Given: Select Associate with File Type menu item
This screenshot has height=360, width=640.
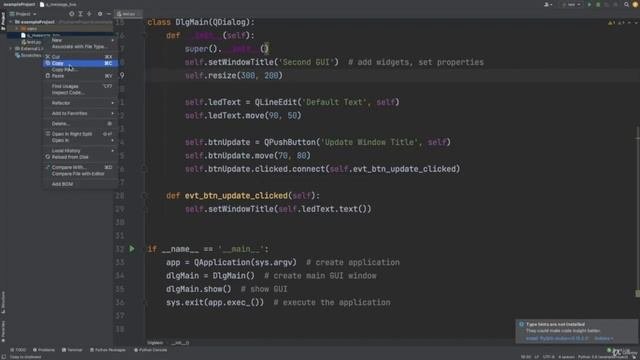Looking at the screenshot, I should 80,47.
